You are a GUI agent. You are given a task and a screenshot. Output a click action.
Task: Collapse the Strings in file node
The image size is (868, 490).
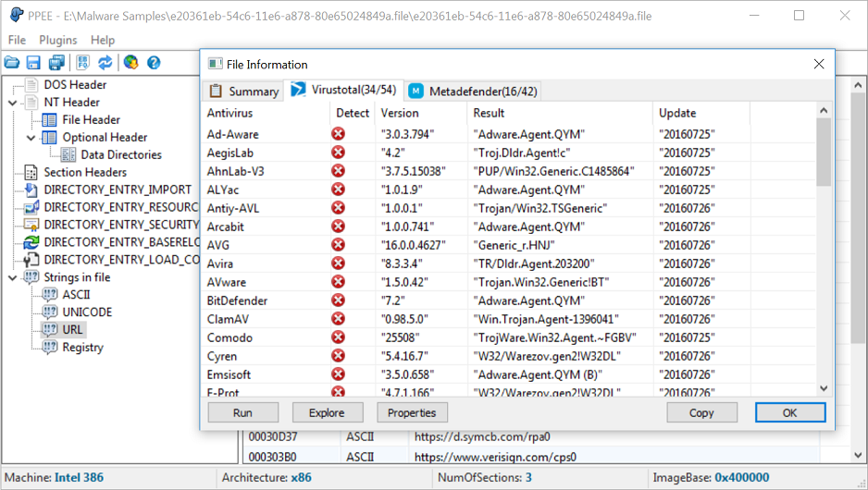(13, 277)
